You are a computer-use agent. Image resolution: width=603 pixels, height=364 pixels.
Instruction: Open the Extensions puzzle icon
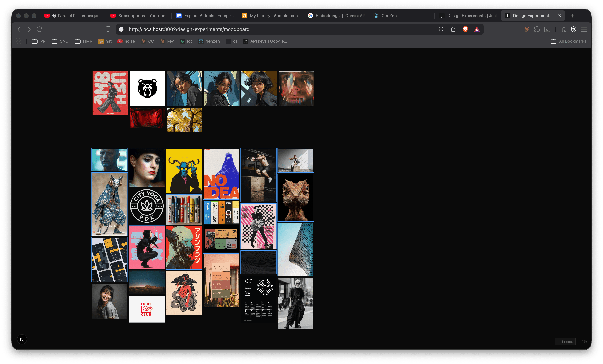[537, 29]
